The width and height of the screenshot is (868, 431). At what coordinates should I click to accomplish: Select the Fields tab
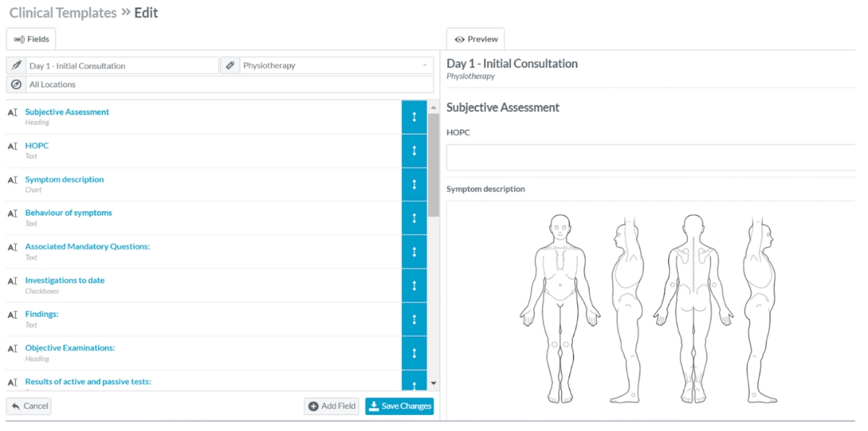point(30,39)
